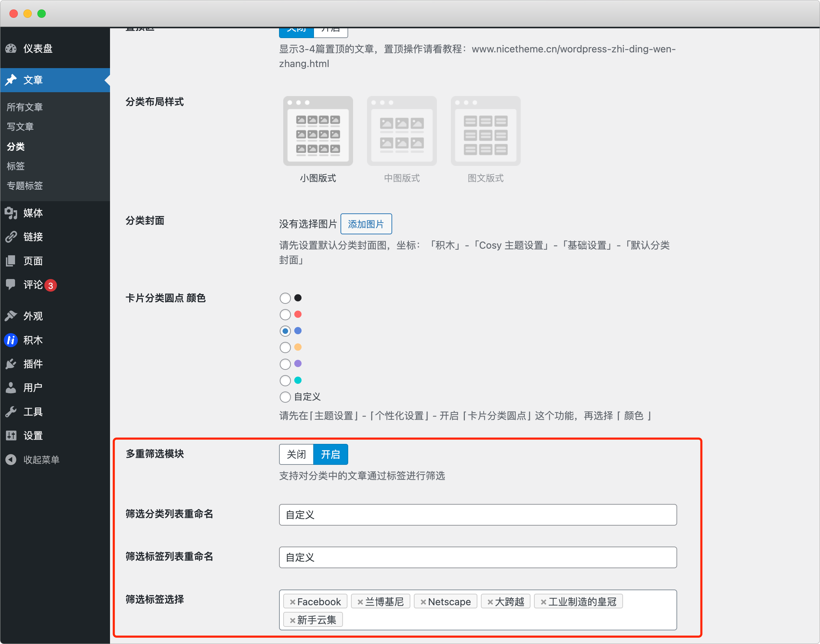This screenshot has width=820, height=644.
Task: Click the 用户 person icon
Action: [11, 388]
